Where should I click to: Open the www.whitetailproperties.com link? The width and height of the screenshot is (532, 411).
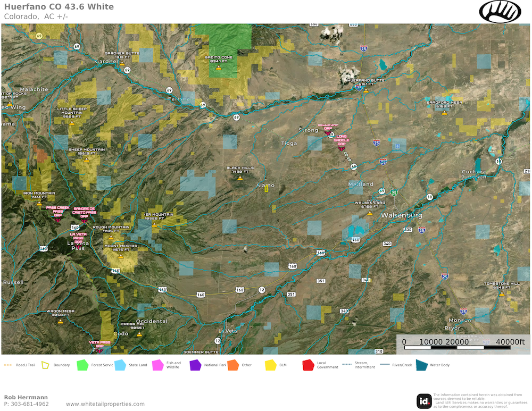(x=105, y=404)
